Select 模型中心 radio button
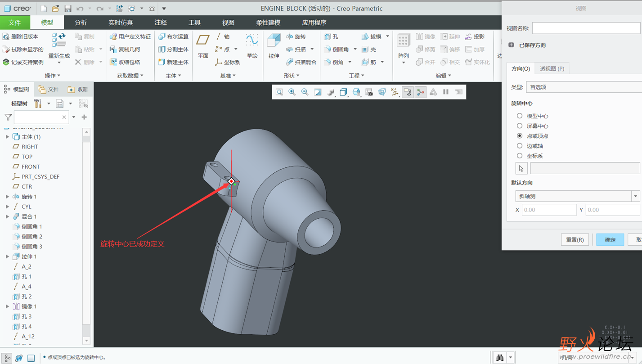Viewport: 642px width, 364px height. pyautogui.click(x=520, y=116)
